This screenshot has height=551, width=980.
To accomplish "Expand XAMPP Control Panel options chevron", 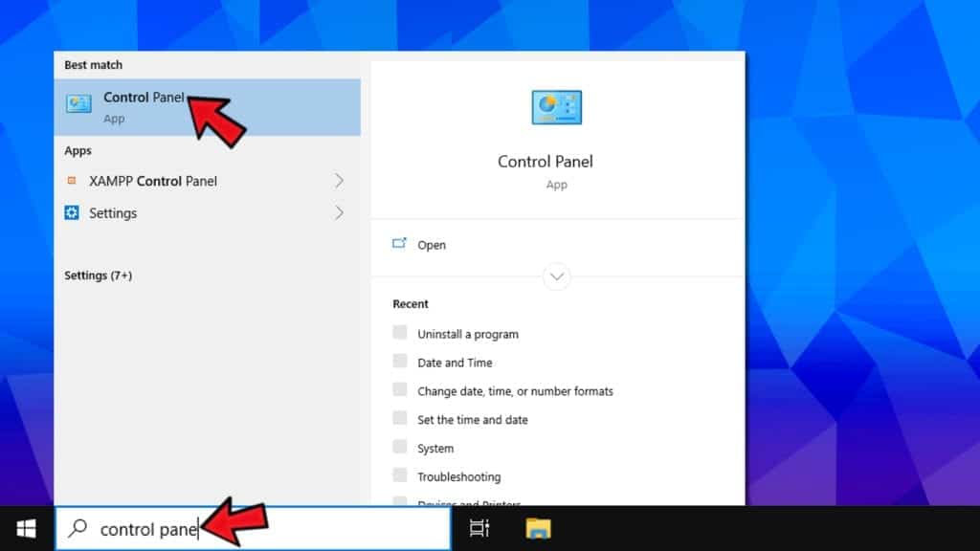I will [339, 181].
